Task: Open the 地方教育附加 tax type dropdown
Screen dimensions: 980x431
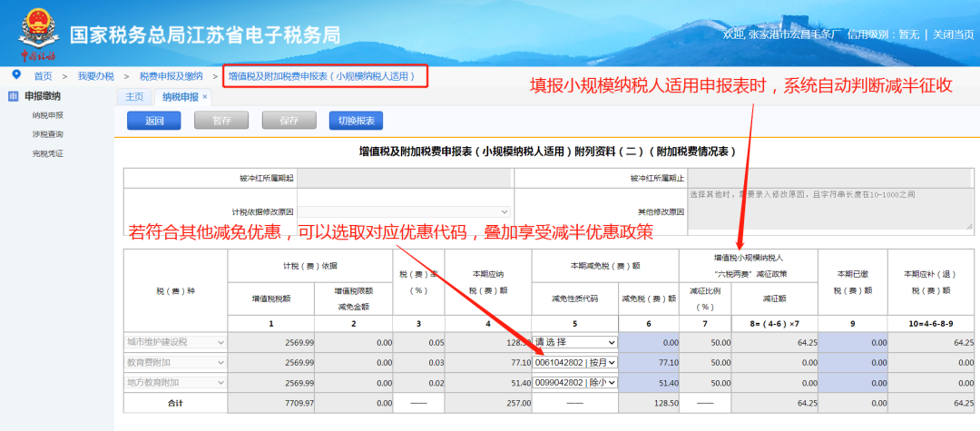Action: pos(175,382)
